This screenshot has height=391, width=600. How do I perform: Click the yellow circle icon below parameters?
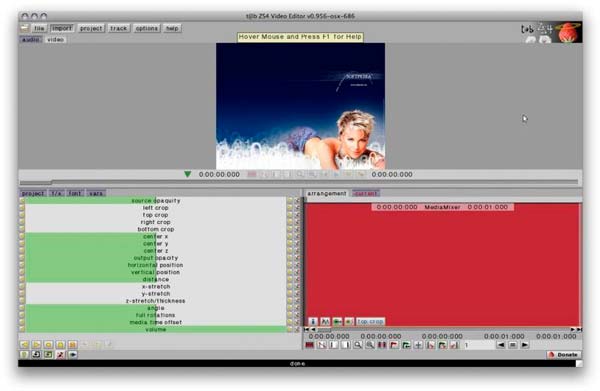pyautogui.click(x=49, y=344)
